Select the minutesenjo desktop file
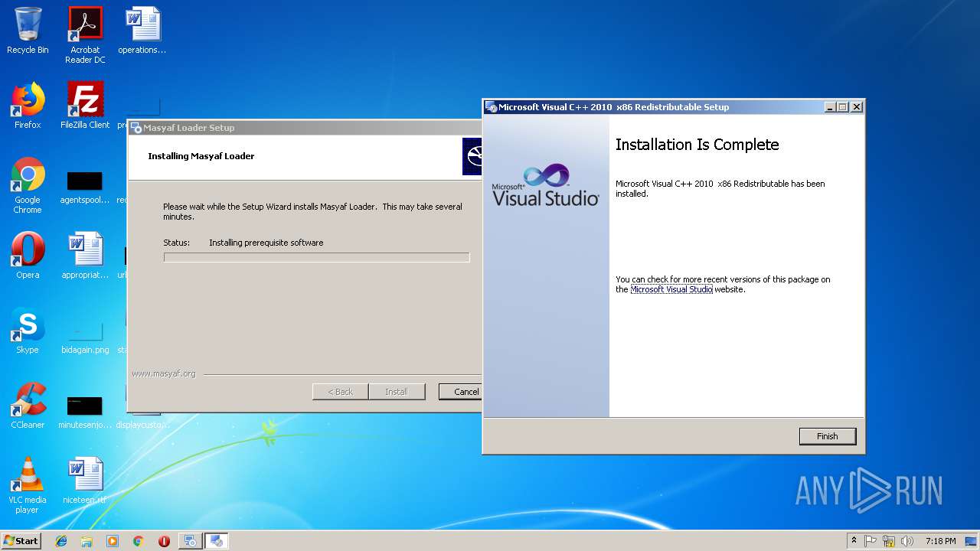Image resolution: width=980 pixels, height=551 pixels. click(x=85, y=412)
